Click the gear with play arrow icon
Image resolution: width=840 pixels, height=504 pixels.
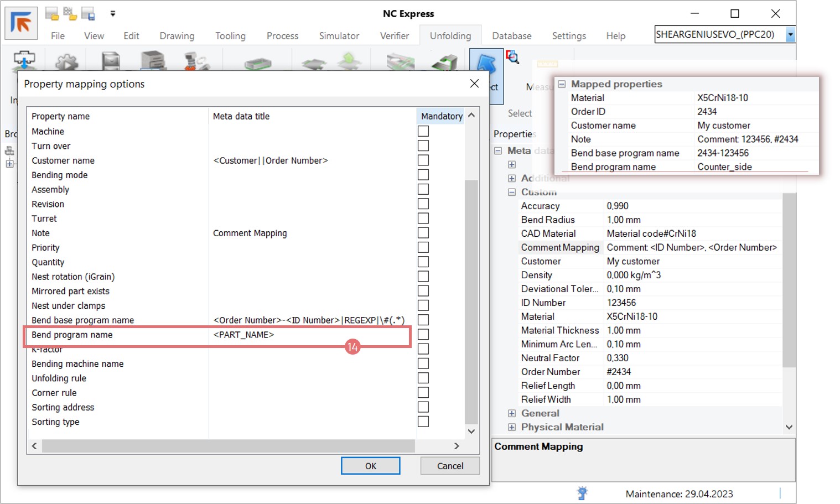[66, 61]
